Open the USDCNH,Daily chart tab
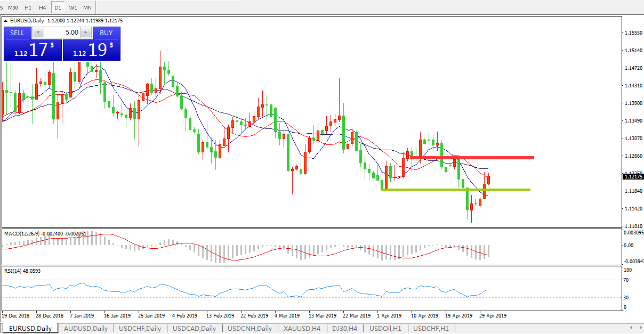The width and height of the screenshot is (644, 334). pyautogui.click(x=249, y=328)
